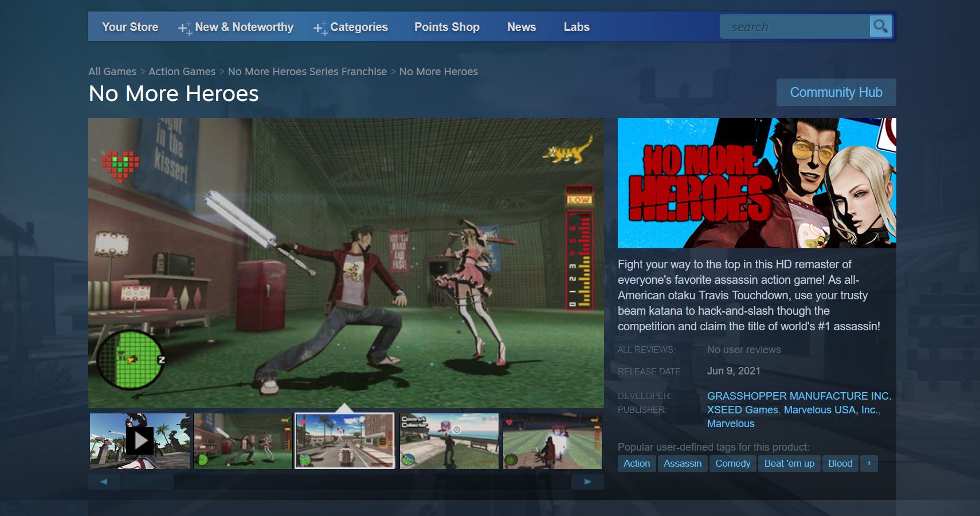
Task: Select the Action tag
Action: [637, 463]
